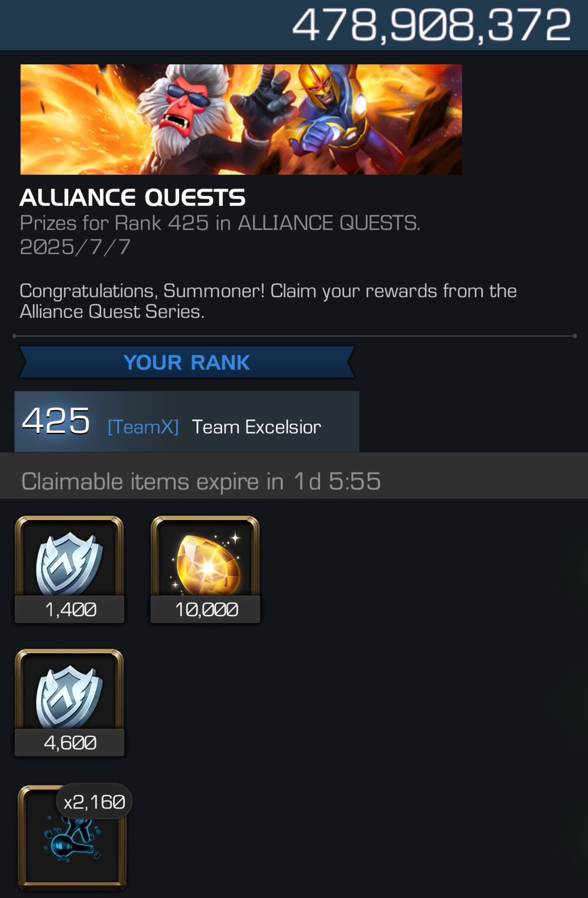Tap the claimable items expire timer bar
This screenshot has width=588, height=898.
(x=294, y=475)
